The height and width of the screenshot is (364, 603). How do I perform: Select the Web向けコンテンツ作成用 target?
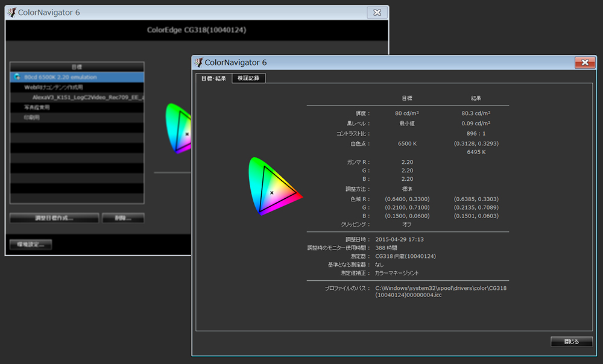coord(77,87)
